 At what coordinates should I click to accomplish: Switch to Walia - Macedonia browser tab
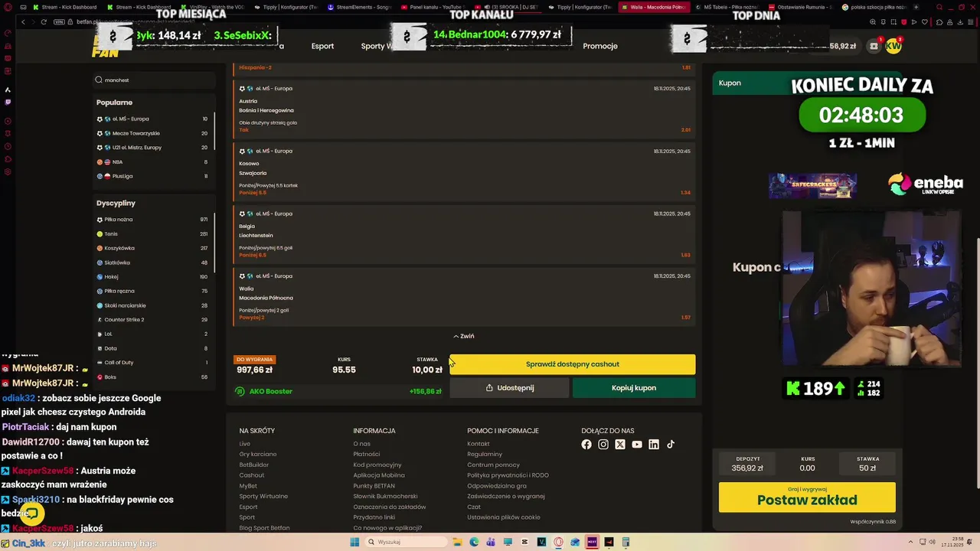(x=653, y=7)
